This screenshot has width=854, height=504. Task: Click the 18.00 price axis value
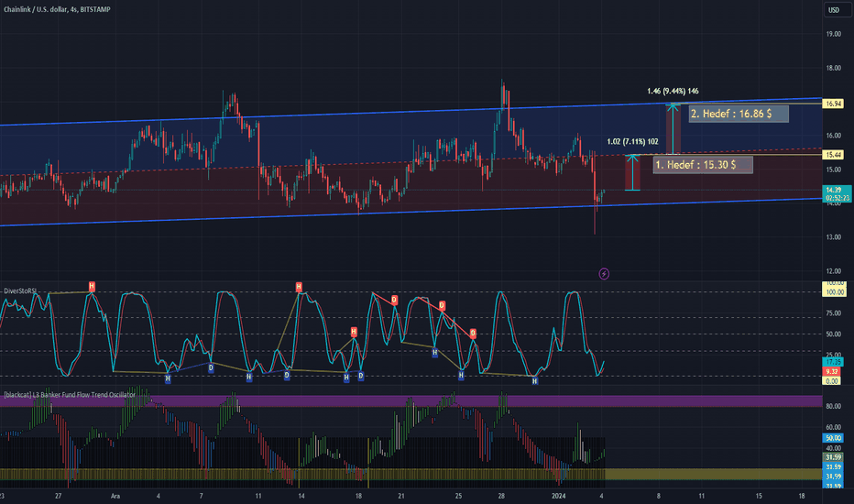pos(833,68)
